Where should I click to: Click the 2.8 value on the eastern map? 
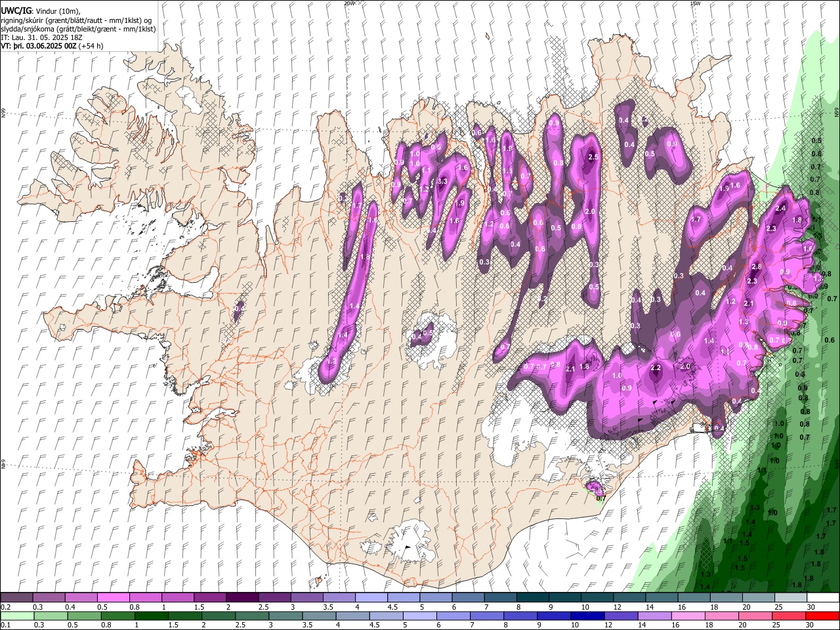pyautogui.click(x=756, y=267)
